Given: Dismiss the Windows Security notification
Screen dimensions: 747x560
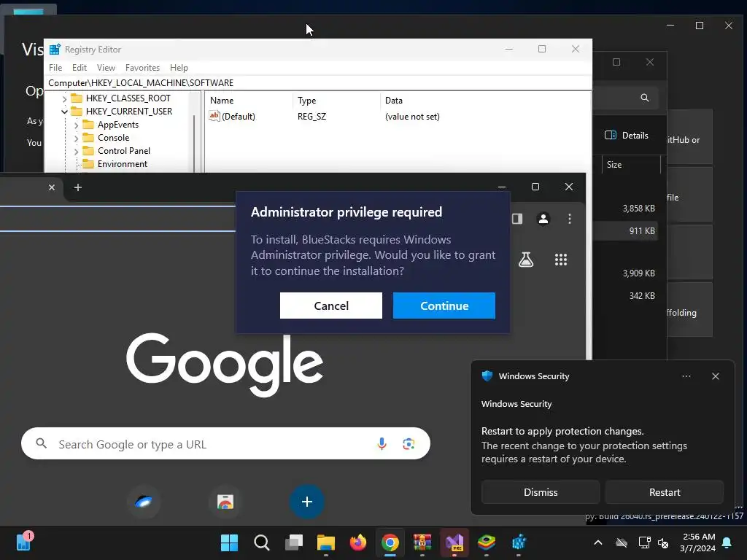Looking at the screenshot, I should click(541, 492).
